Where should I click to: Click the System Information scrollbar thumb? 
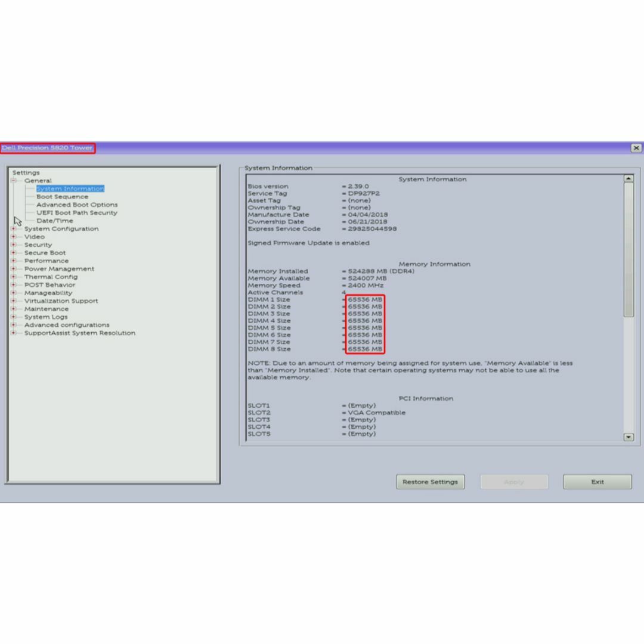[x=628, y=250]
